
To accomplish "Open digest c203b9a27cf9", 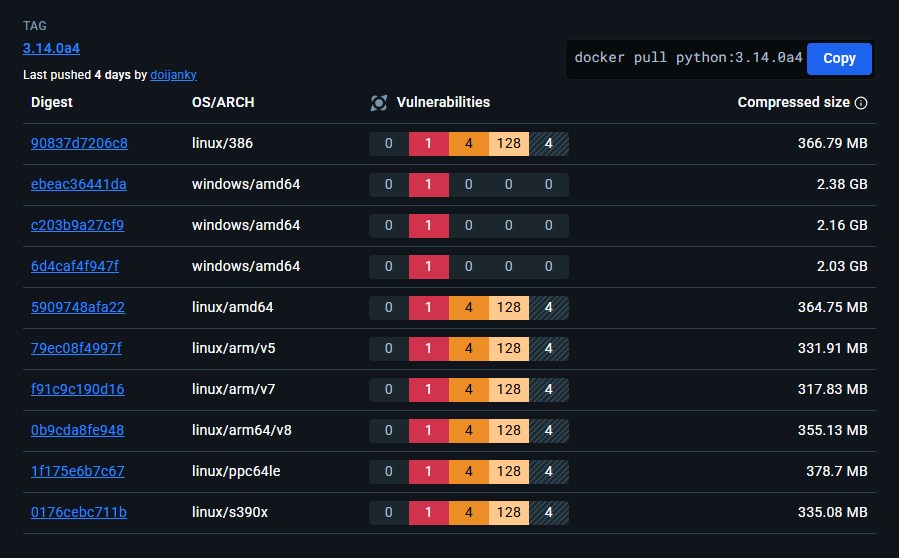I will 77,225.
